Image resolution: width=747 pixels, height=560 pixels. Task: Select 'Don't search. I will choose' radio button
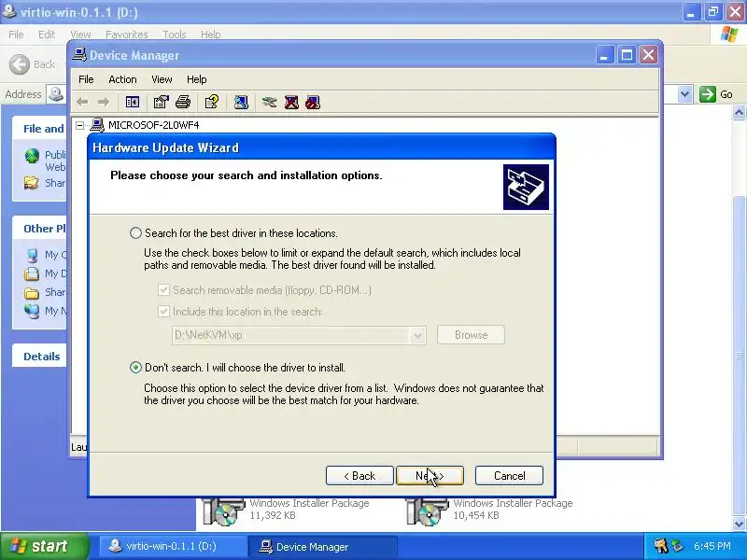click(135, 367)
